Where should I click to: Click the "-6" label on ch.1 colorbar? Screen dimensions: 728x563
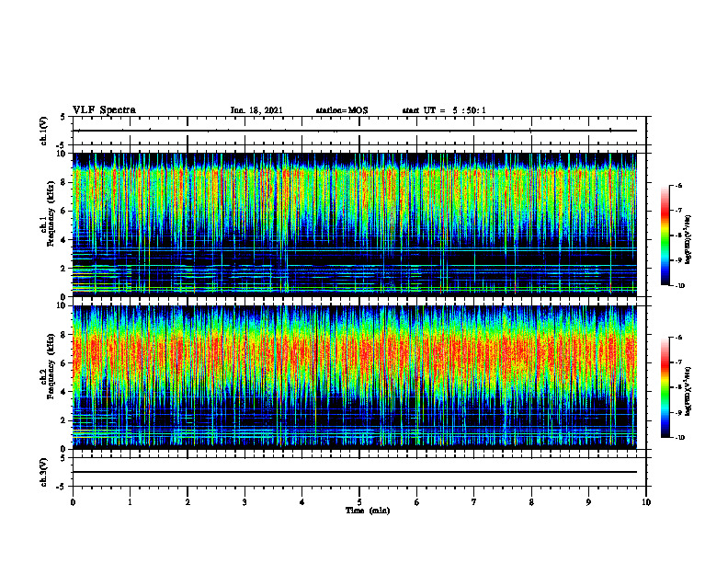pos(679,186)
